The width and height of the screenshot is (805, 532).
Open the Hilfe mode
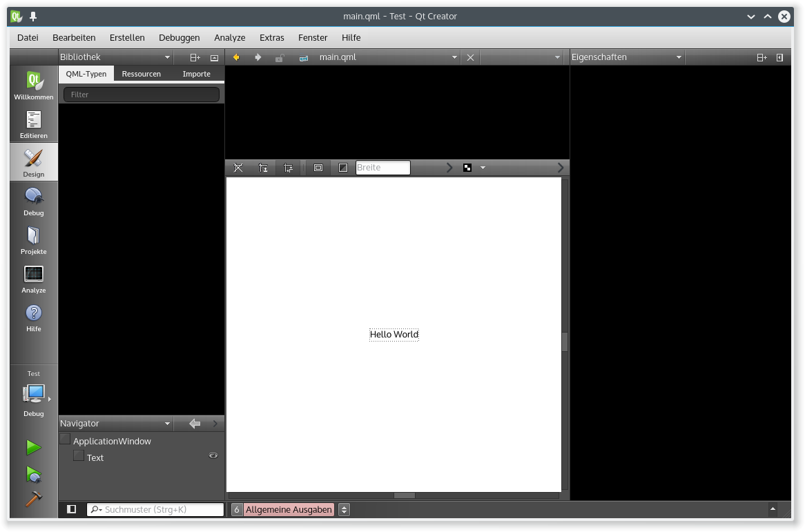33,317
